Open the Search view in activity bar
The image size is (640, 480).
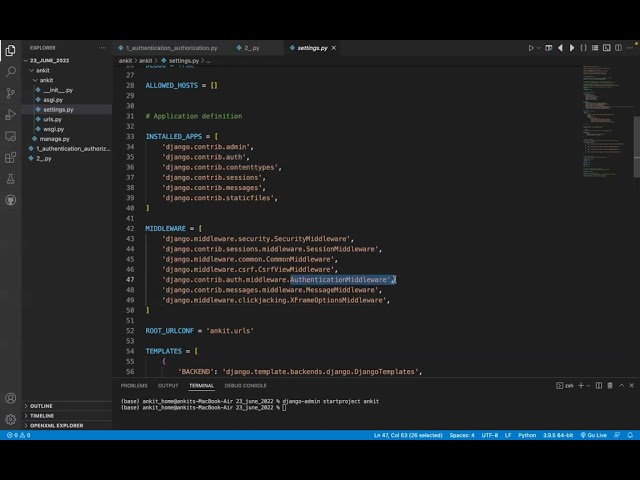[x=11, y=70]
